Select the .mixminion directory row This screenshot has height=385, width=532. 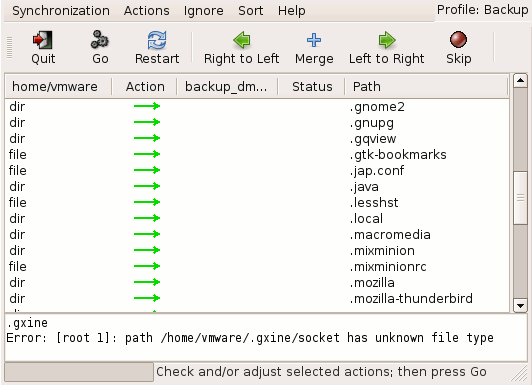257,250
